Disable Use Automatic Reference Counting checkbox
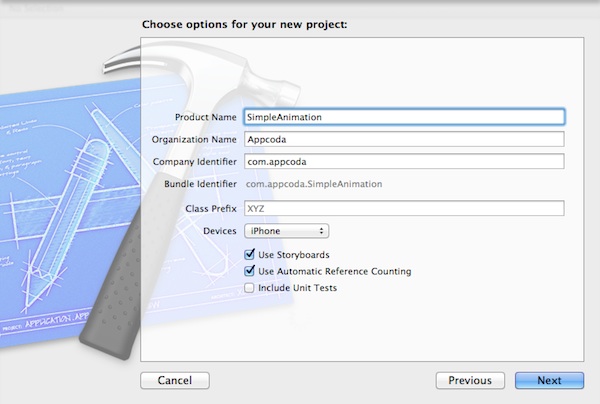The width and height of the screenshot is (600, 404). 250,271
